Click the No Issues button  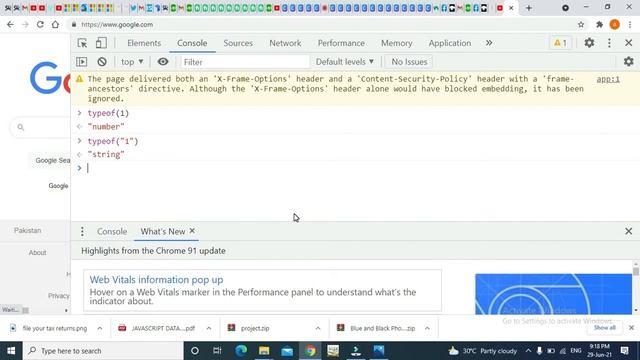tap(409, 62)
